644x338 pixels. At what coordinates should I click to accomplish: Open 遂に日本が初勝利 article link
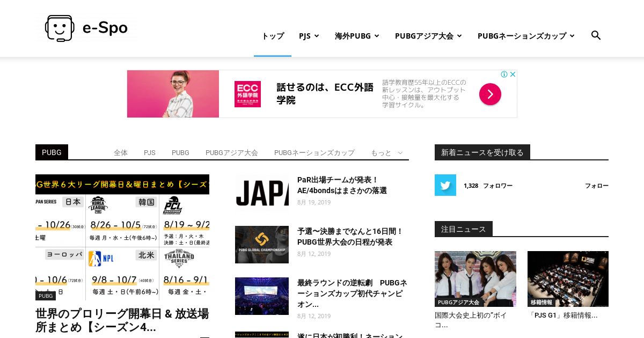(350, 335)
